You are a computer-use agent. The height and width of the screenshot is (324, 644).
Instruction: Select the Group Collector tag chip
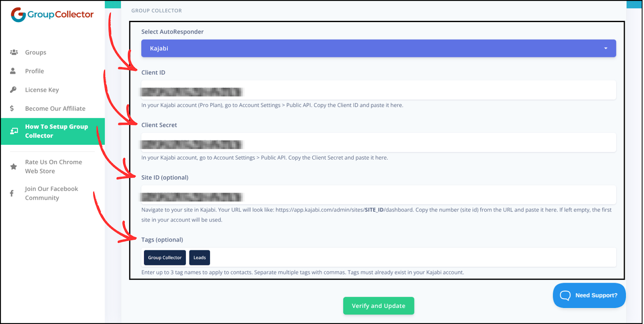pyautogui.click(x=165, y=258)
